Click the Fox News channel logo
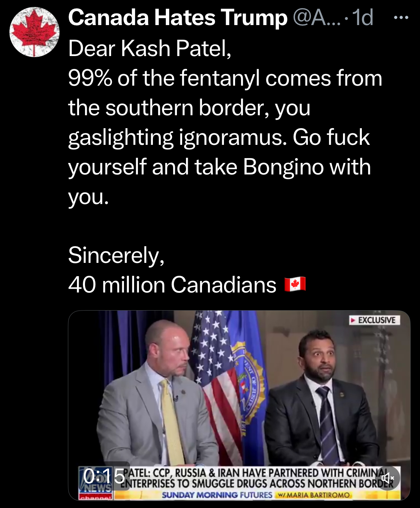 [95, 483]
